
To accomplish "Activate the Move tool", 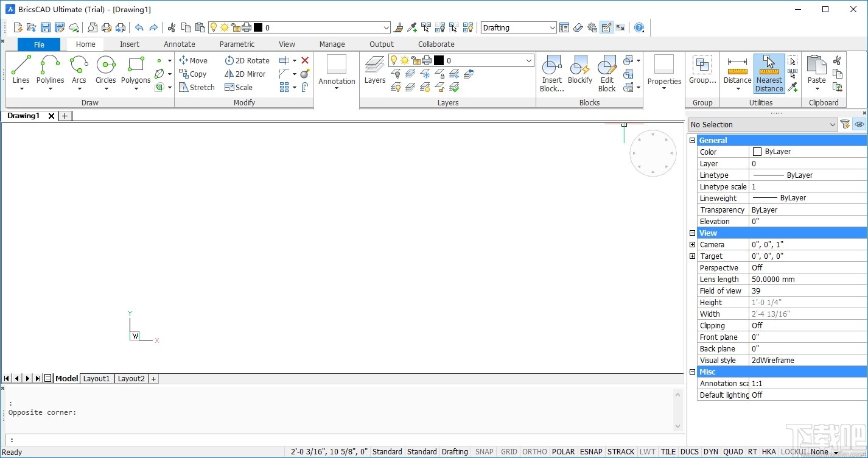I will click(194, 60).
